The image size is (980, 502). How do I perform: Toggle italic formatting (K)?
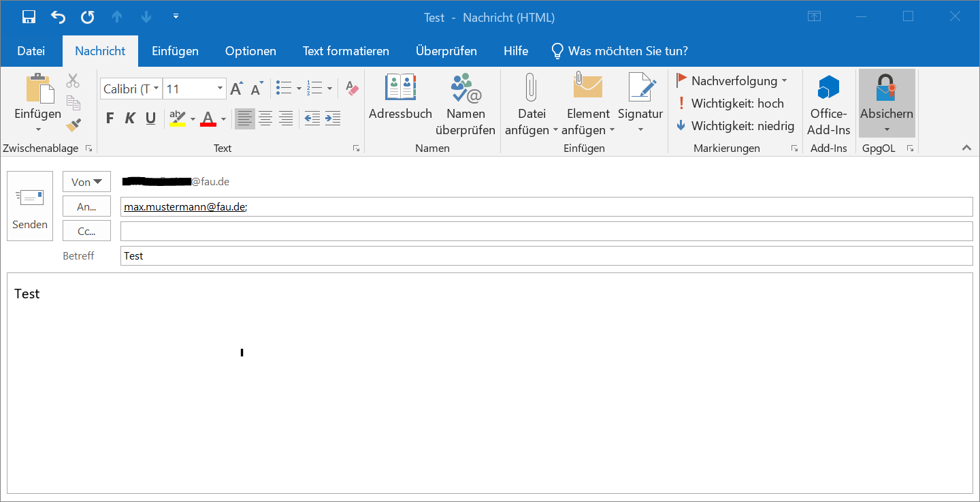point(130,119)
